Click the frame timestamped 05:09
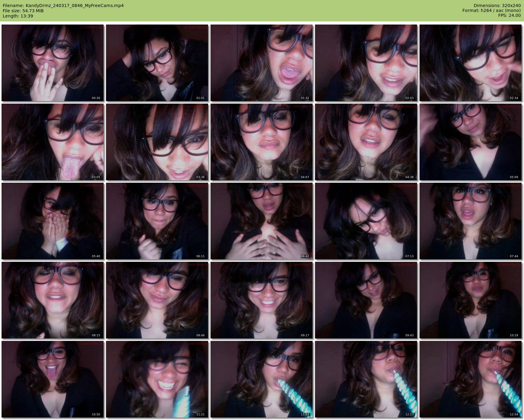The height and width of the screenshot is (420, 524). [471, 142]
